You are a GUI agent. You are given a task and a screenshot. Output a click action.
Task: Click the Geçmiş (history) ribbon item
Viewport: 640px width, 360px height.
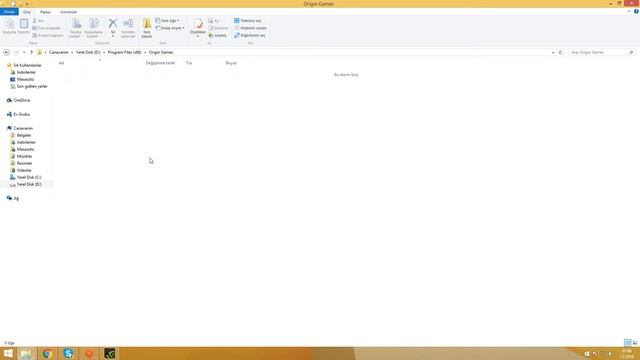pos(217,36)
